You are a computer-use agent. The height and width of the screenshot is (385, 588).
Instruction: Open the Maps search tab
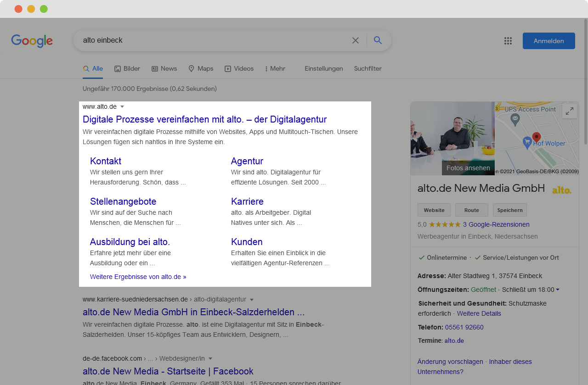[x=201, y=68]
